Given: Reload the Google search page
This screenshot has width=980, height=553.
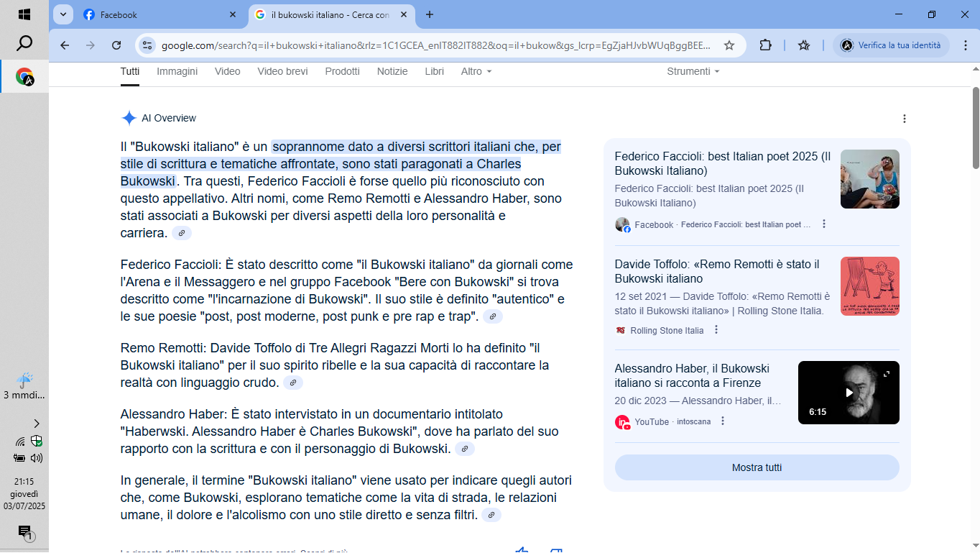Looking at the screenshot, I should coord(116,45).
